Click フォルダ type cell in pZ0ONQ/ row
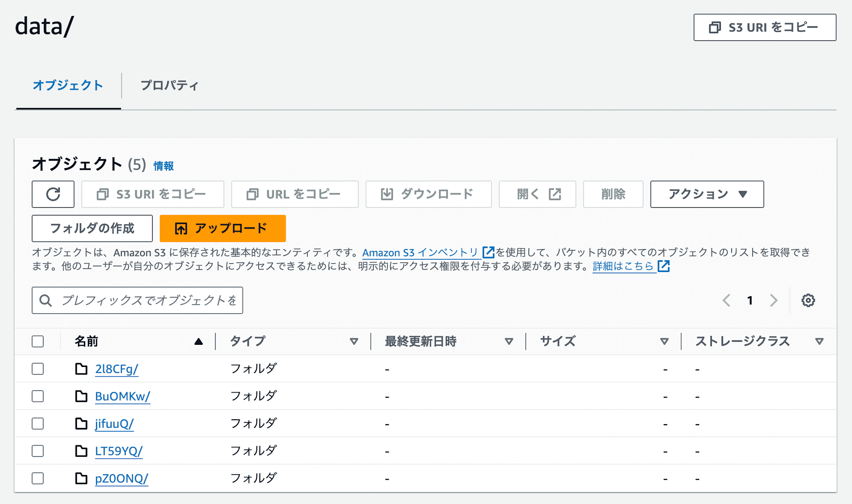Viewport: 852px width, 504px height. [253, 478]
